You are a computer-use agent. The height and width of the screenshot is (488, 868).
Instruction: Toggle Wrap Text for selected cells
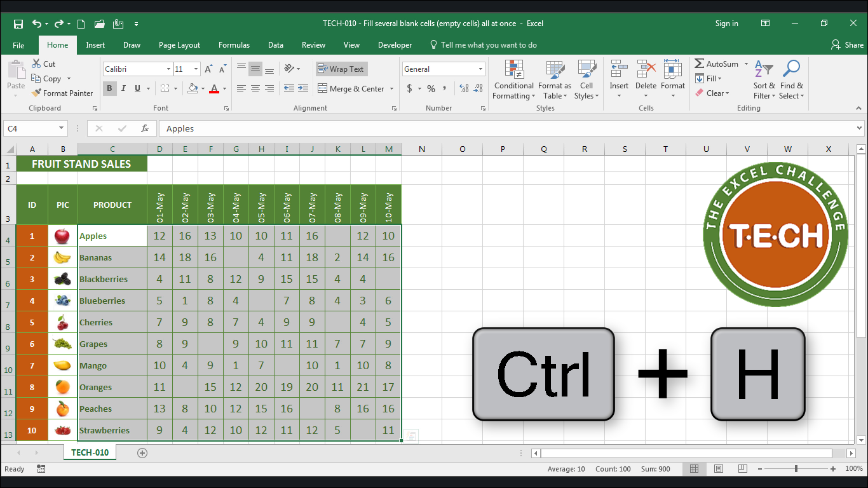point(341,69)
